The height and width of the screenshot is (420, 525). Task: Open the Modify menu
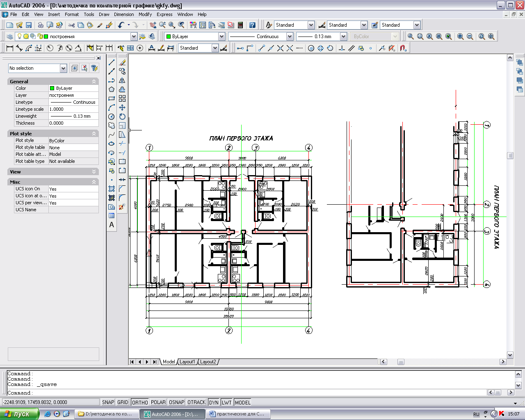(x=145, y=14)
